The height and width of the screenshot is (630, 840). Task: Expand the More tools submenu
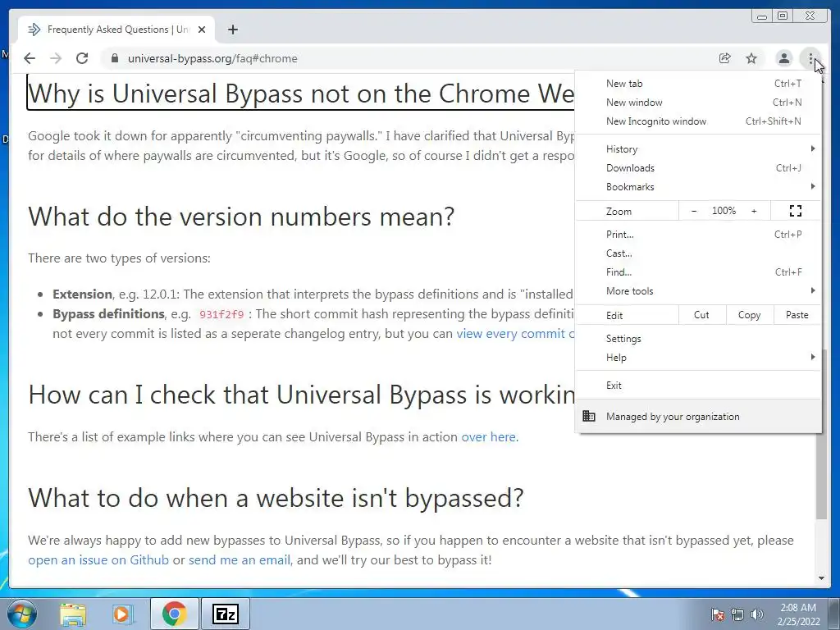tap(699, 291)
